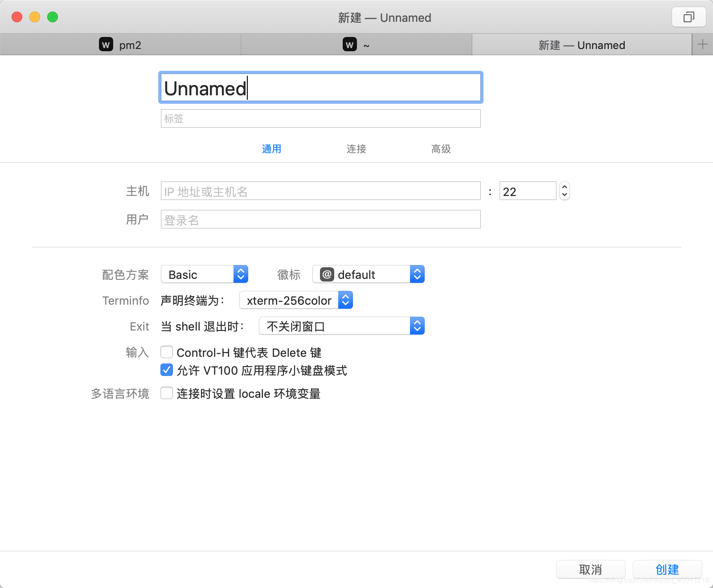Click the @ default badge icon
The image size is (713, 588).
[327, 274]
